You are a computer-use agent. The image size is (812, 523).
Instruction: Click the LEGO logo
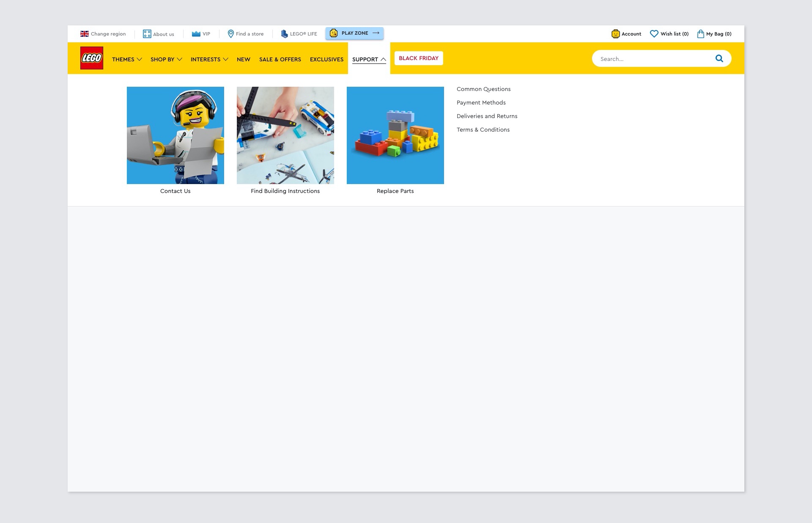click(x=92, y=58)
